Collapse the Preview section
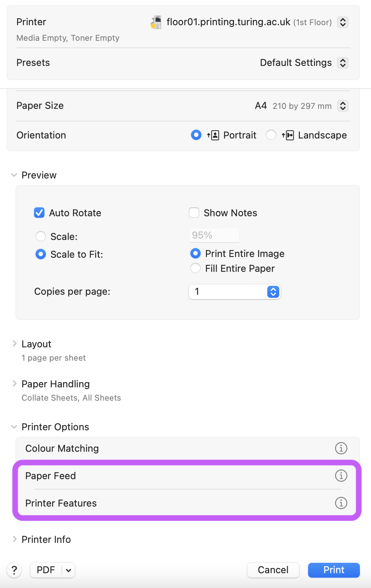The width and height of the screenshot is (371, 588). pyautogui.click(x=14, y=175)
